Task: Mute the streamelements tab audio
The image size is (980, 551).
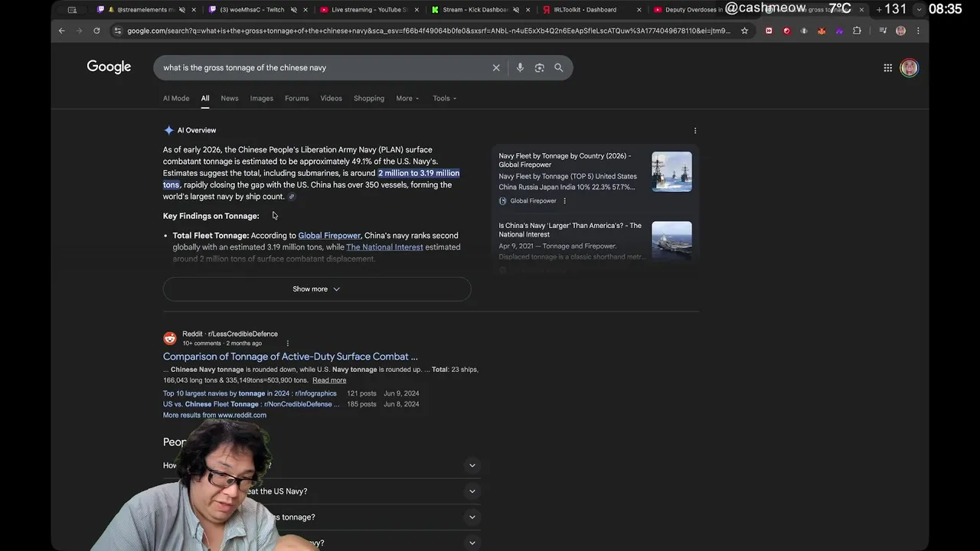Action: coord(183,10)
